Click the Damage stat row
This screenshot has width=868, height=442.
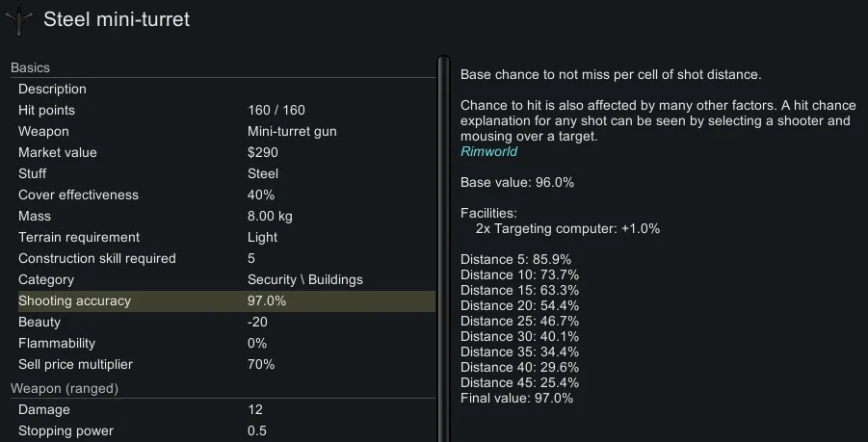[224, 409]
